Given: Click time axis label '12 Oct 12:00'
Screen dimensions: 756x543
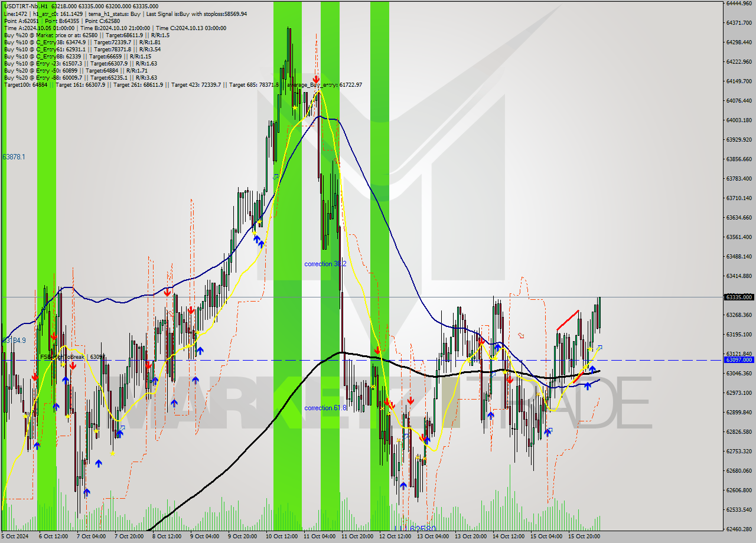Looking at the screenshot, I should click(395, 537).
